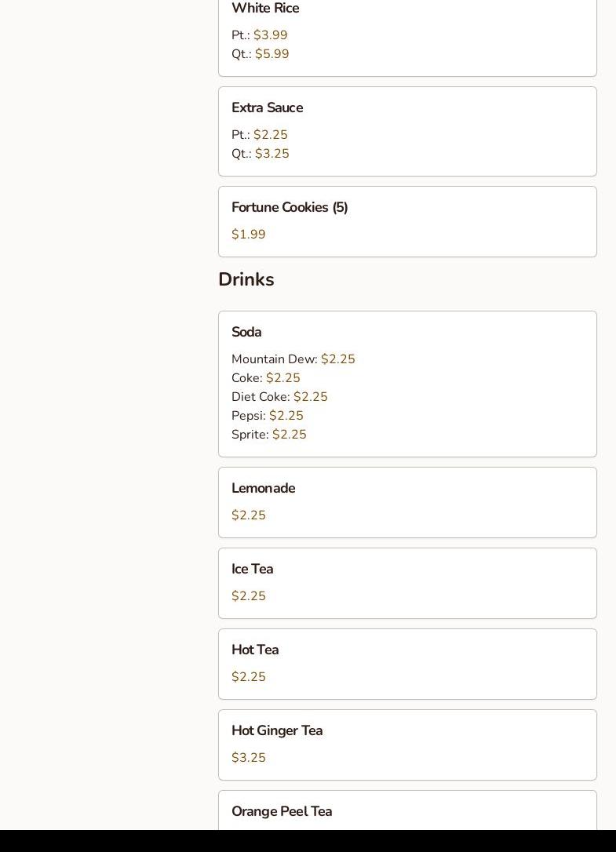
Task: Select the Pepsi soda option
Action: click(x=267, y=416)
